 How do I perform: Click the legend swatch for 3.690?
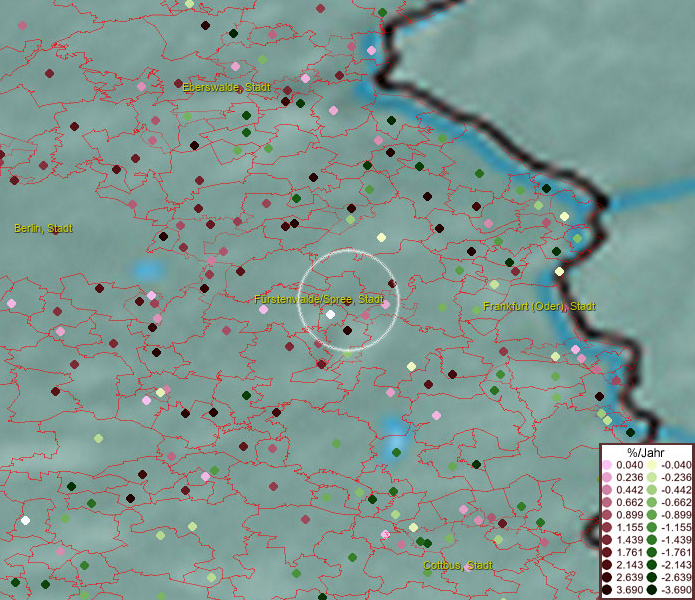pyautogui.click(x=607, y=590)
